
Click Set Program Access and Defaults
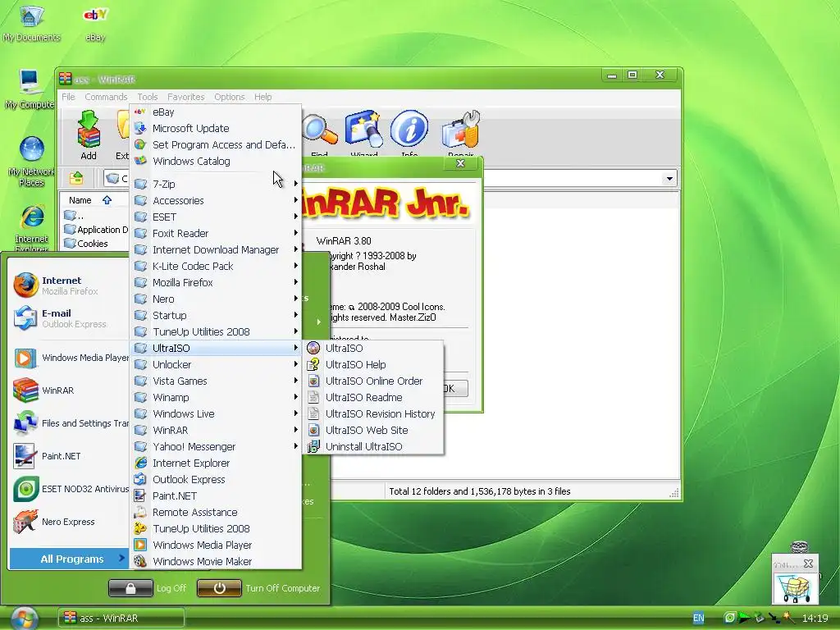(216, 144)
